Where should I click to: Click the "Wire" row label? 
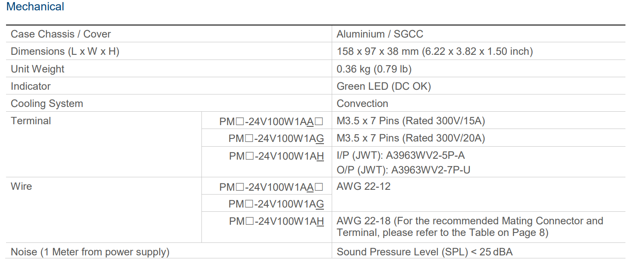tap(21, 186)
